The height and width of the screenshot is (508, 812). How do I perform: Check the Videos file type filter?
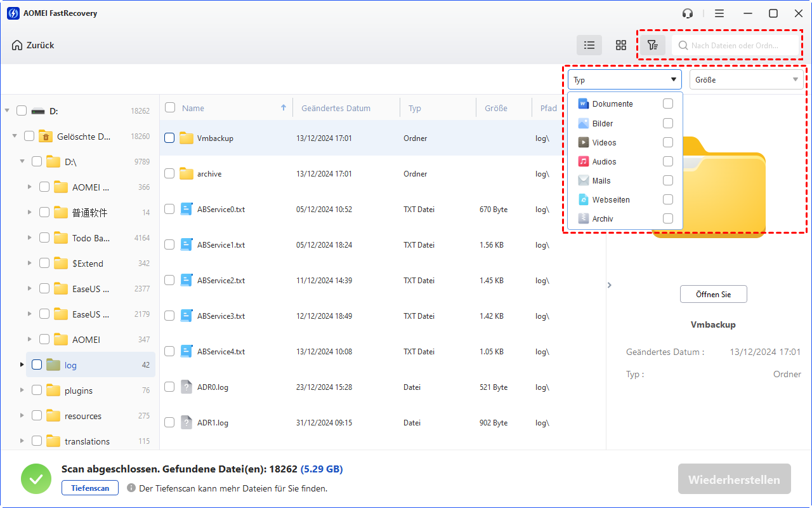point(667,142)
